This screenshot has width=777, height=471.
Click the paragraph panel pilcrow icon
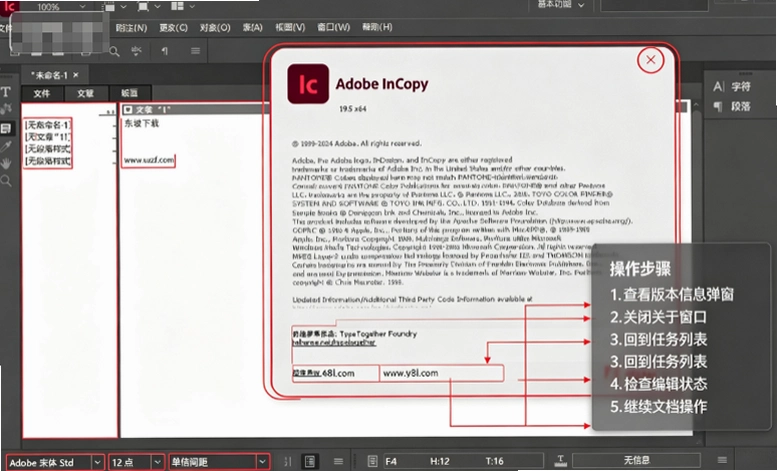point(718,106)
